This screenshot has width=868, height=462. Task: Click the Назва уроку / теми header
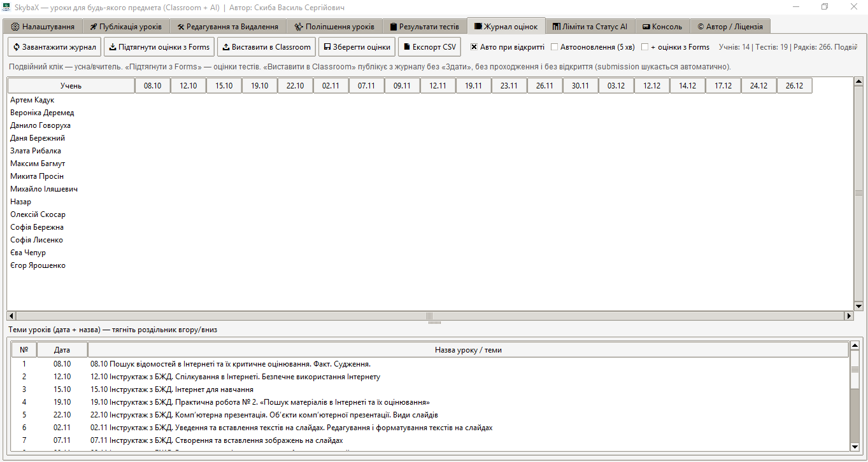click(468, 350)
